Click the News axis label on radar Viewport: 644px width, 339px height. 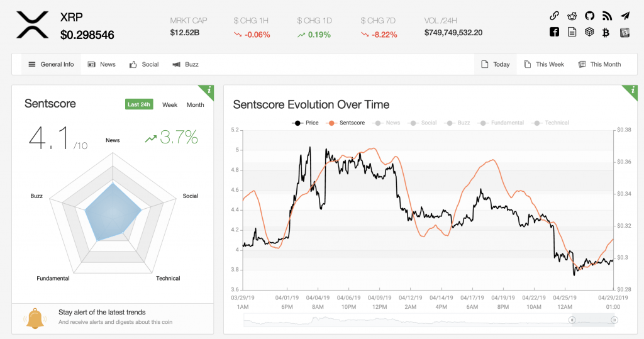pyautogui.click(x=113, y=140)
